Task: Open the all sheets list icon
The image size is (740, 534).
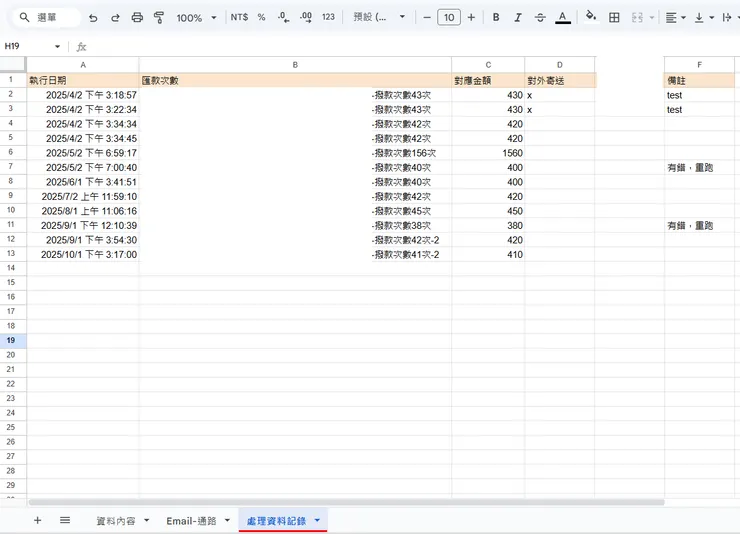Action: coord(65,520)
